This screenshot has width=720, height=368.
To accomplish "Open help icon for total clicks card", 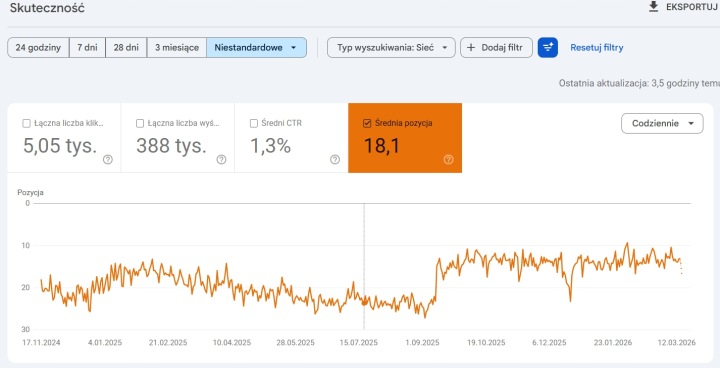I will pyautogui.click(x=108, y=159).
